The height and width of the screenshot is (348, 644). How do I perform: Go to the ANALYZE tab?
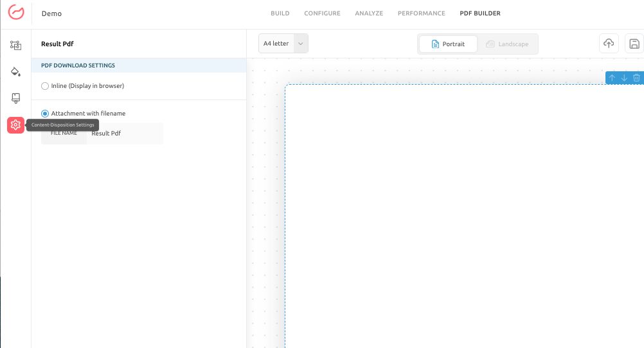(x=369, y=13)
